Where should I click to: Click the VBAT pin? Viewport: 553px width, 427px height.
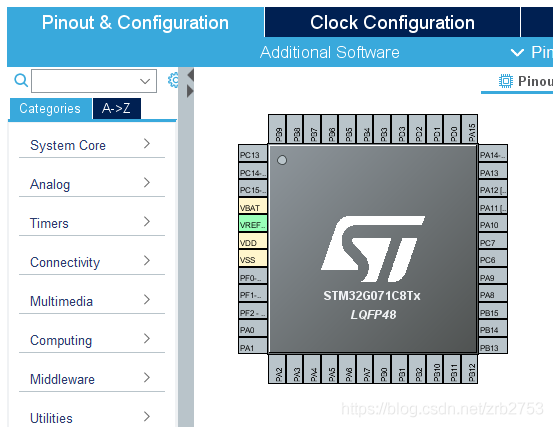click(x=253, y=207)
